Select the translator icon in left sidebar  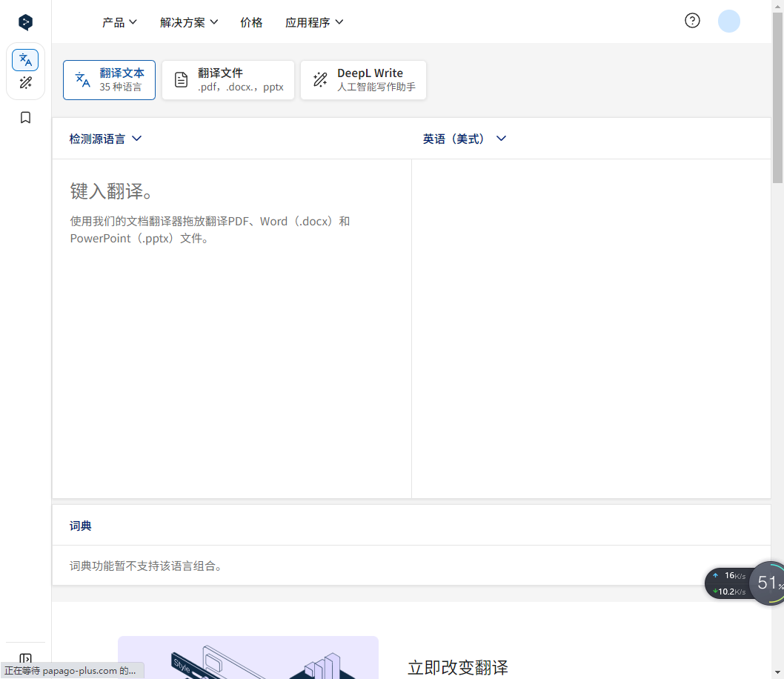pyautogui.click(x=25, y=60)
